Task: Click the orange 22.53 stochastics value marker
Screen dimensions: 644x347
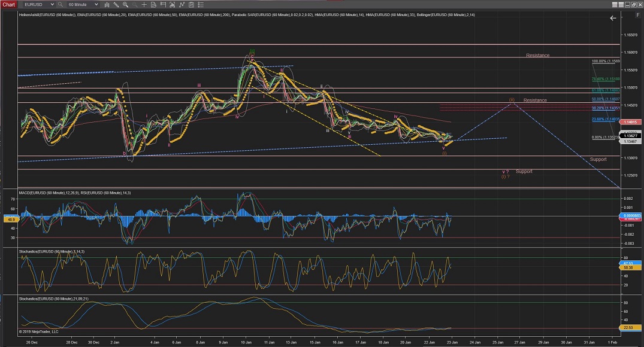Action: point(629,327)
